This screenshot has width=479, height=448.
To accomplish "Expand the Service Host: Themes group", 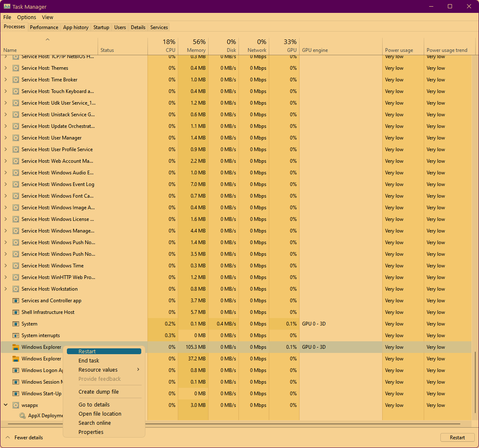I will pyautogui.click(x=5, y=68).
